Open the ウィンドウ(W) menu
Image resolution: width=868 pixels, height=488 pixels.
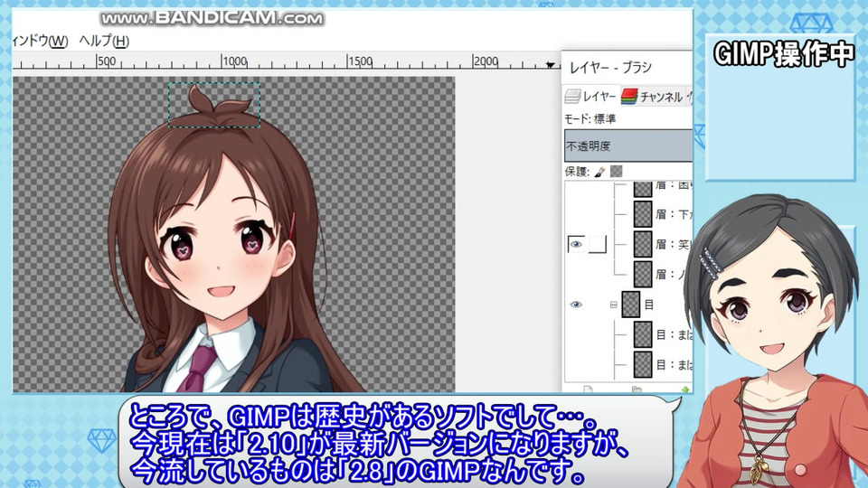click(x=40, y=41)
